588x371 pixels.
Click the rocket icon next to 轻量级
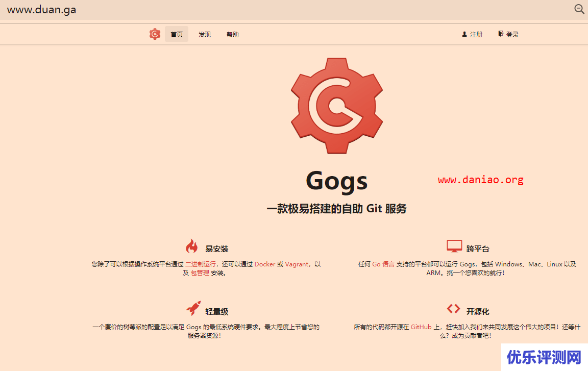193,308
